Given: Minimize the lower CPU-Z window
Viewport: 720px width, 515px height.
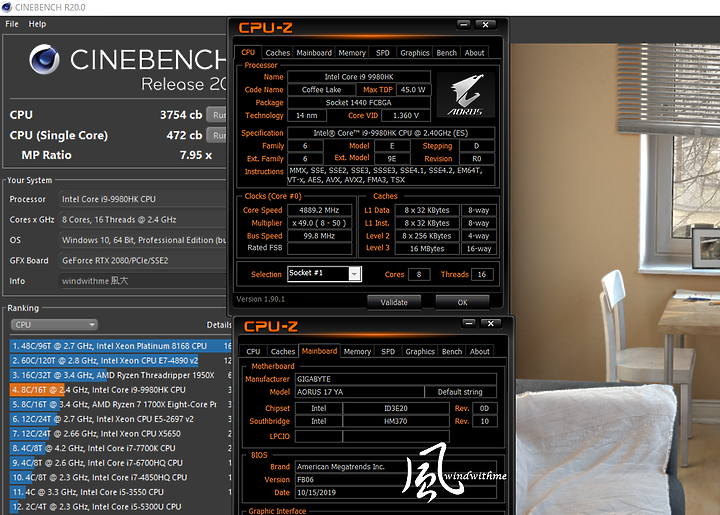Looking at the screenshot, I should tap(469, 323).
